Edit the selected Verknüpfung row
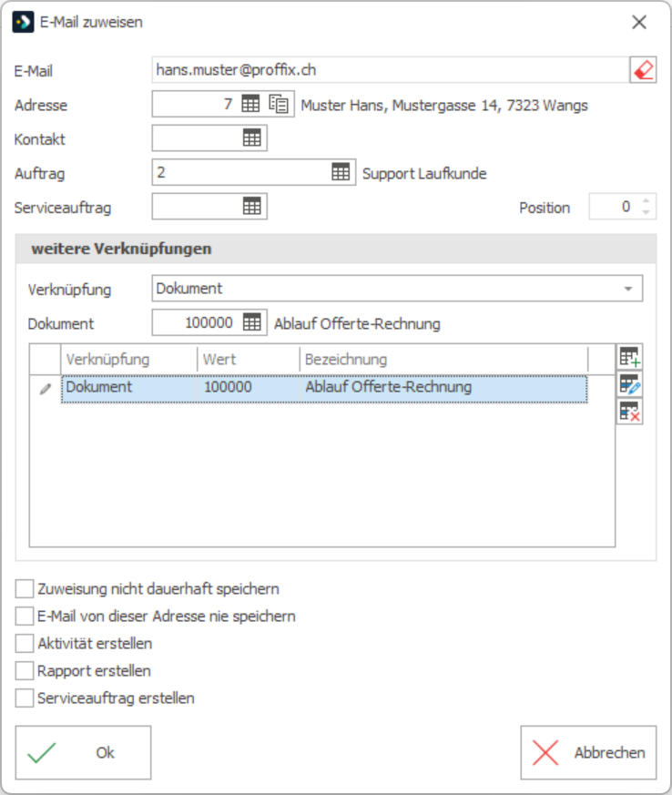The image size is (672, 795). pyautogui.click(x=629, y=384)
